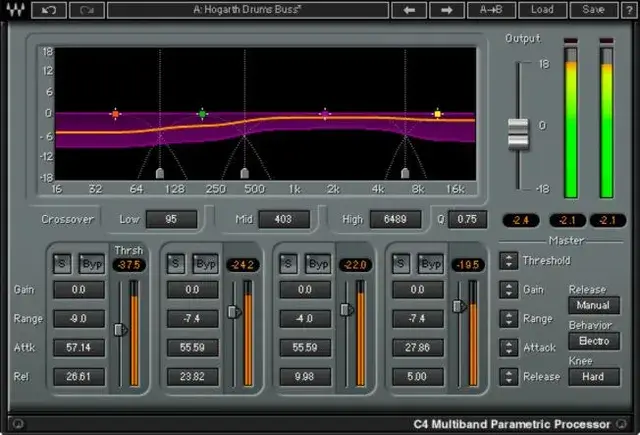This screenshot has width=640, height=435.
Task: Select the yellow high band marker on graph
Action: [437, 114]
